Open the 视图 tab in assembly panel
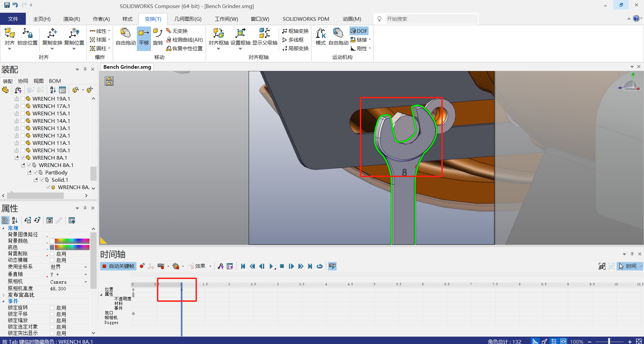 pyautogui.click(x=39, y=81)
